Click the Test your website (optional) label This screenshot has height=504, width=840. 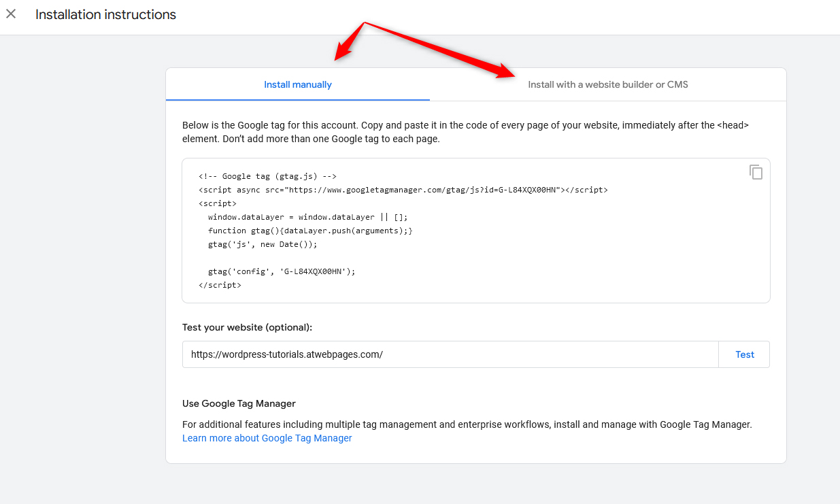(x=246, y=327)
